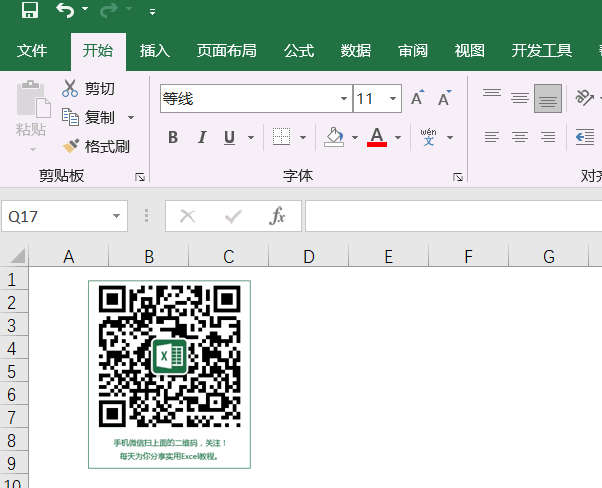This screenshot has height=488, width=602.
Task: Toggle Center alignment
Action: coord(520,137)
